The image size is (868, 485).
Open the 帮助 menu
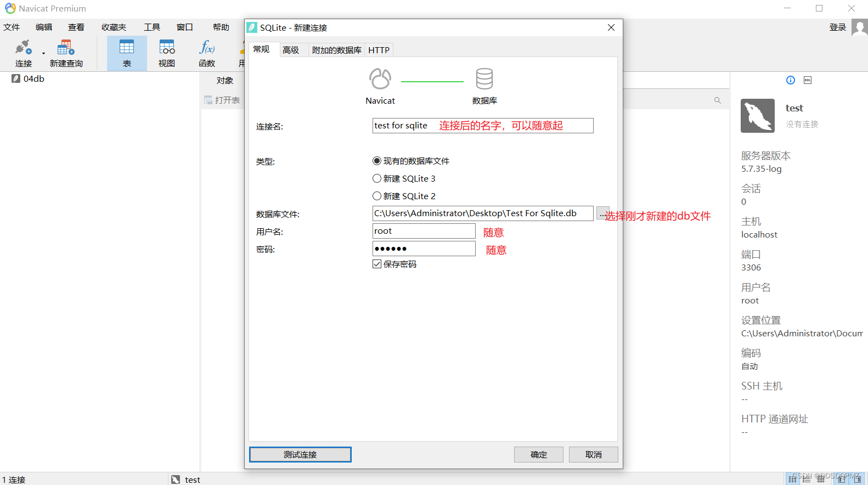[x=221, y=27]
